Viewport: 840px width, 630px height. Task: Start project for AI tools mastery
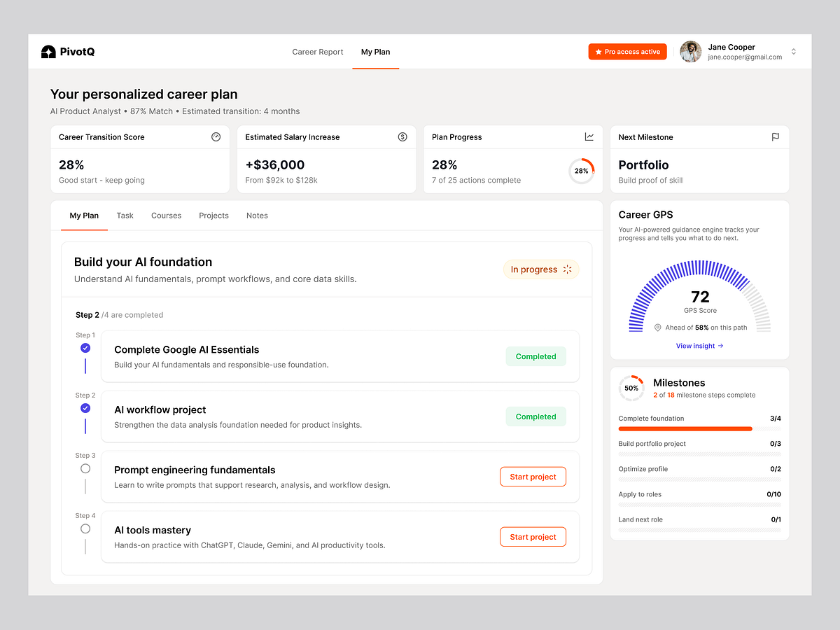pos(533,537)
